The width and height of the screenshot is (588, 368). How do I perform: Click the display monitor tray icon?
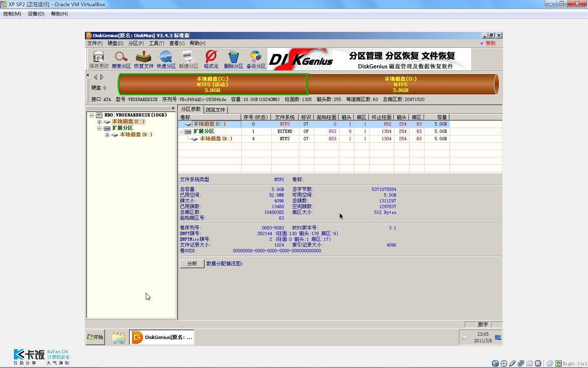498,337
